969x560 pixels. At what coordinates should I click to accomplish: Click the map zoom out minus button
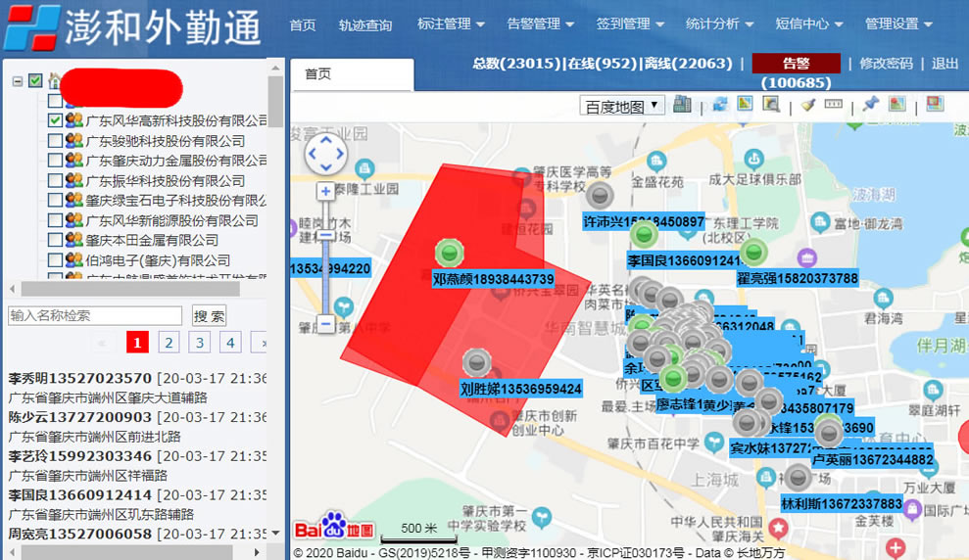[325, 323]
